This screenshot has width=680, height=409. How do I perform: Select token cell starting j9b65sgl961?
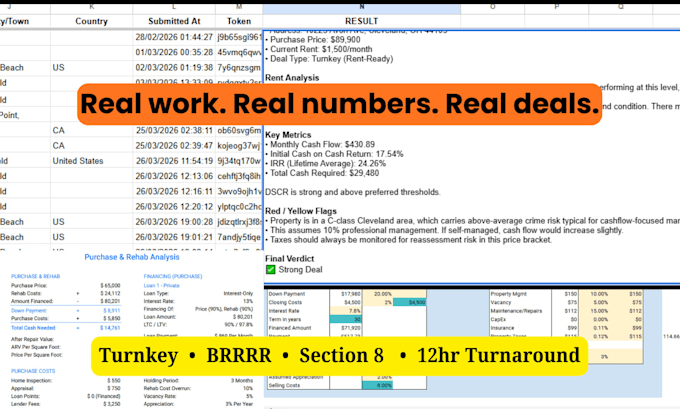click(239, 37)
